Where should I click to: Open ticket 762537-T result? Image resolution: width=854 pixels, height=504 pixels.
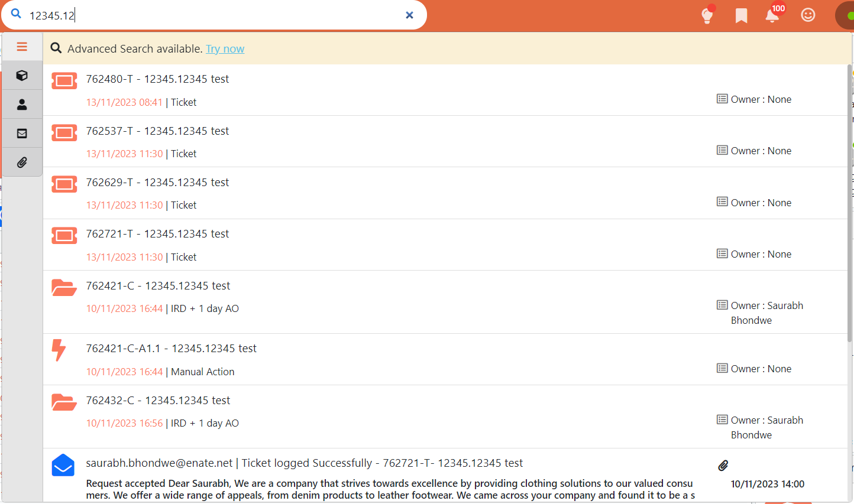click(157, 131)
